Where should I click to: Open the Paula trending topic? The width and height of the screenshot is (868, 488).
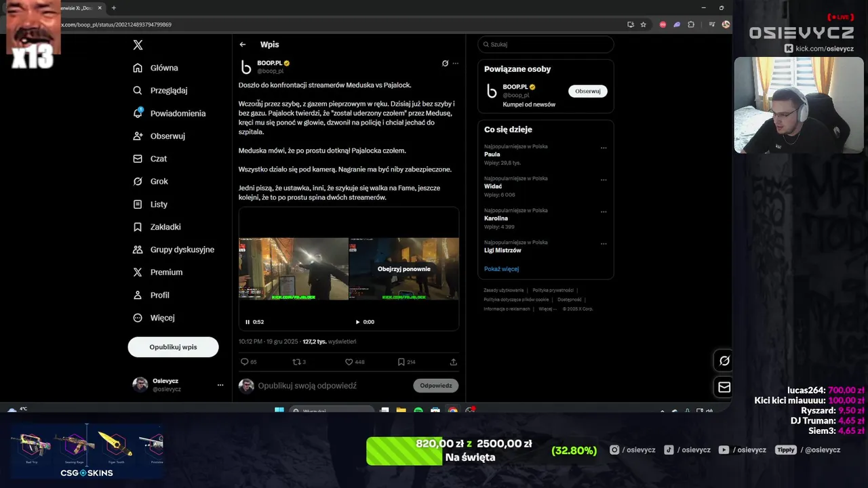pyautogui.click(x=492, y=155)
